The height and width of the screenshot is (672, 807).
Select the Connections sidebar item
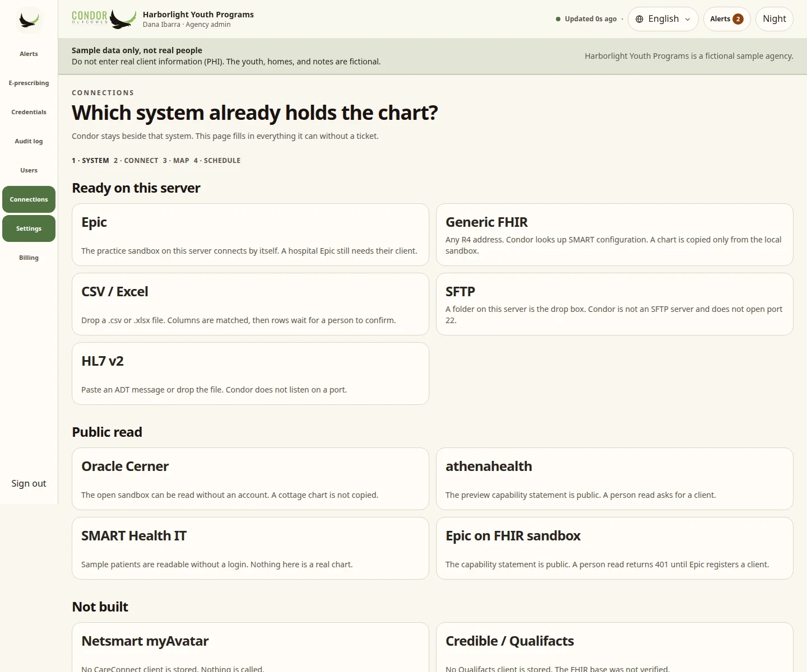(x=29, y=199)
